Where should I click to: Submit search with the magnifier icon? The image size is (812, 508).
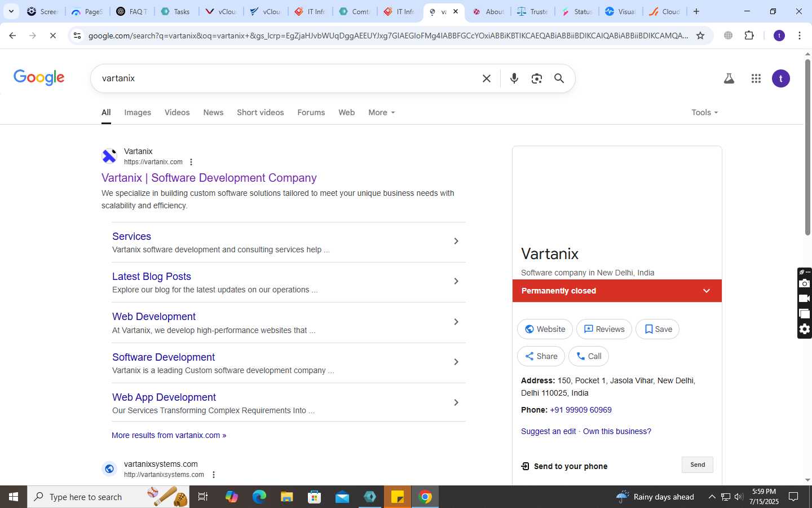click(559, 78)
